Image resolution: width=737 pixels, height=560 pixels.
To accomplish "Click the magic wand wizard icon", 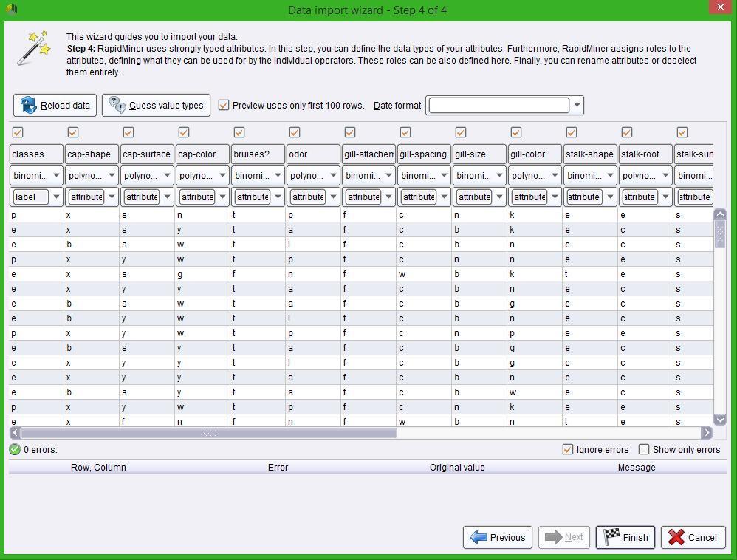I will click(x=34, y=47).
